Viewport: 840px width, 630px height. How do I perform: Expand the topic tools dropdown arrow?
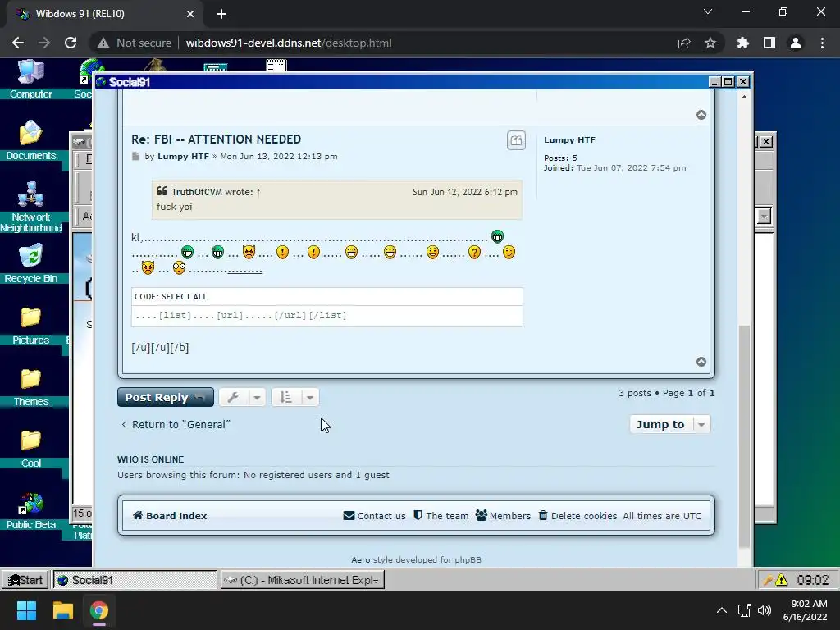click(x=257, y=397)
